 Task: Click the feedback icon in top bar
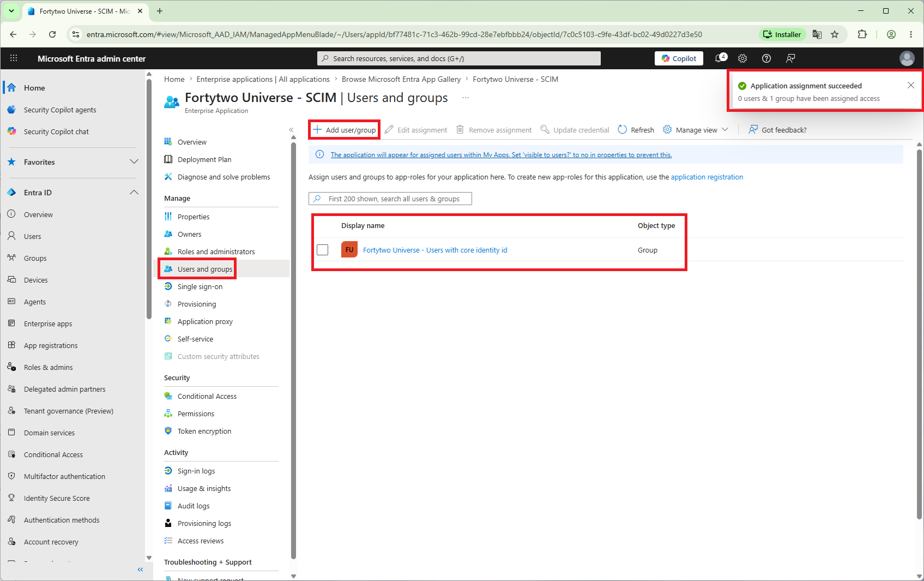pos(790,58)
